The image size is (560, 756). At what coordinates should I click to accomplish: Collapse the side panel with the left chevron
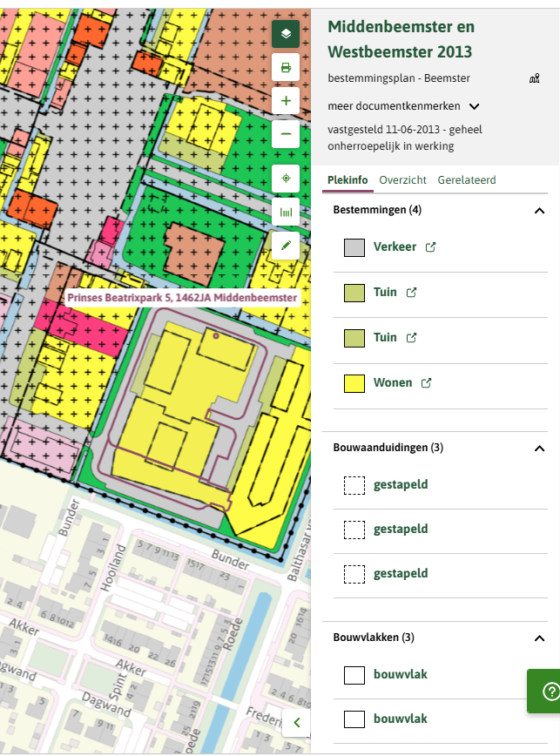click(296, 722)
